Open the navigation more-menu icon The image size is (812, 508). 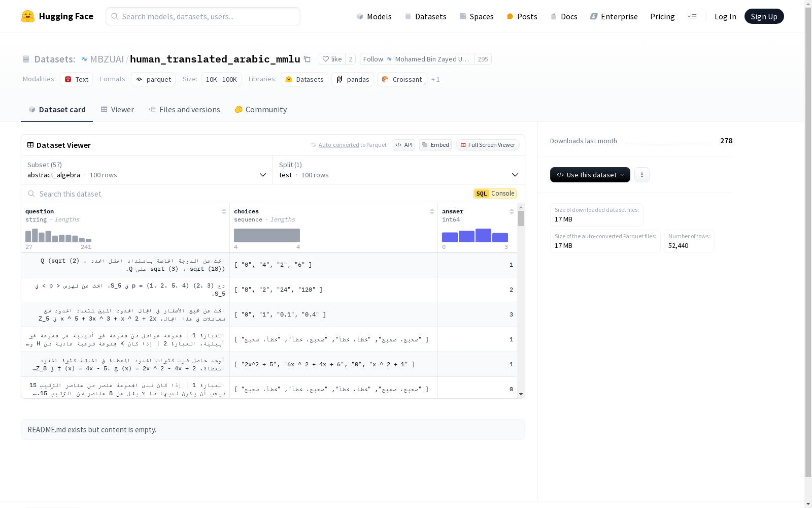(692, 16)
